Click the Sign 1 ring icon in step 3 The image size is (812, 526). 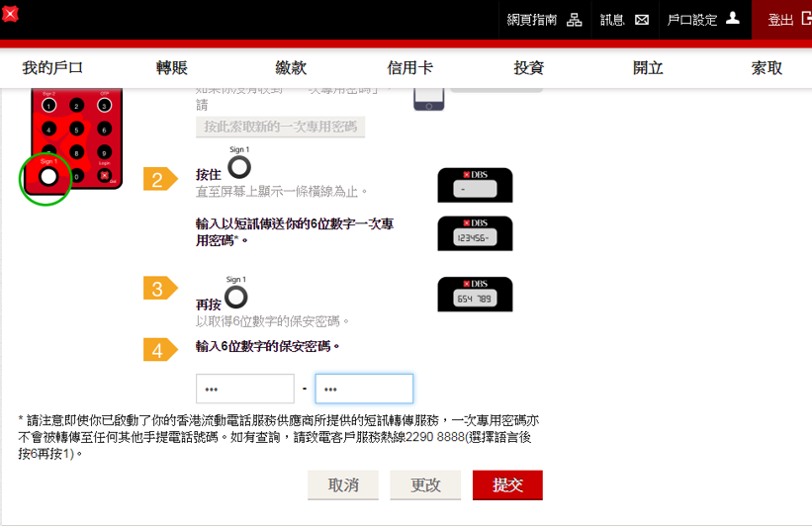[236, 296]
